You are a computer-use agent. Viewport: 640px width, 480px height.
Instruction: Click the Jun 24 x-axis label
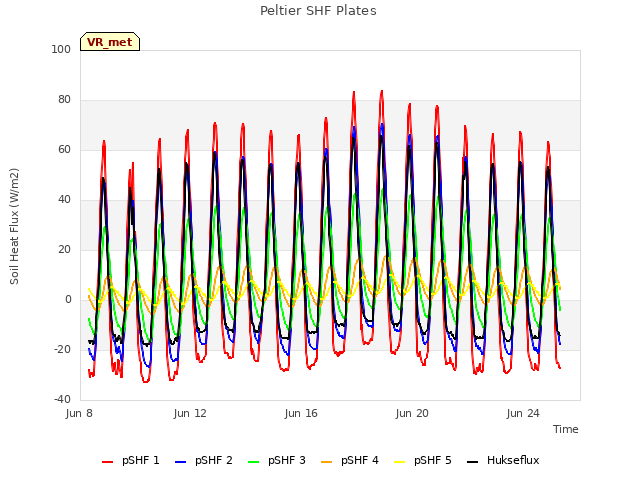pos(523,413)
